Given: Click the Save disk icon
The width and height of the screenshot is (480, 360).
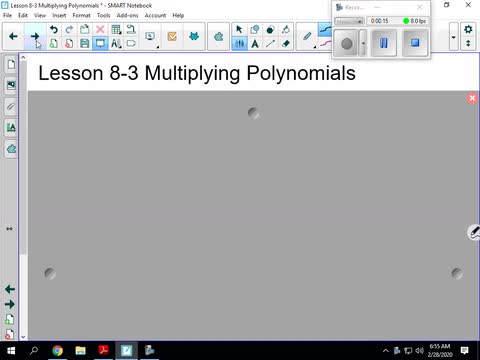Looking at the screenshot, I should (85, 43).
